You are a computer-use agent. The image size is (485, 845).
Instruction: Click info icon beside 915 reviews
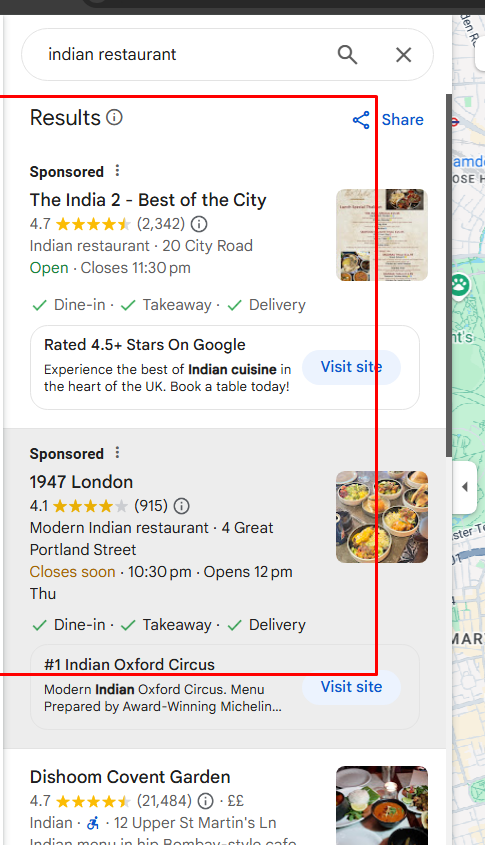(x=182, y=505)
